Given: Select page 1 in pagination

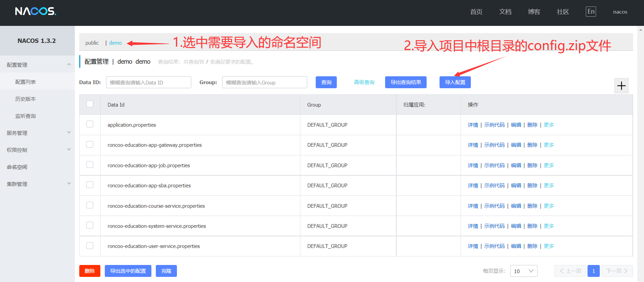Looking at the screenshot, I should [594, 271].
